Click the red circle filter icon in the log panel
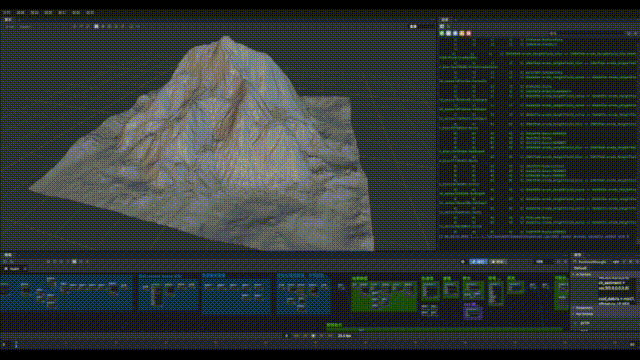Screen dimensions: 640x360 coord(469,33)
